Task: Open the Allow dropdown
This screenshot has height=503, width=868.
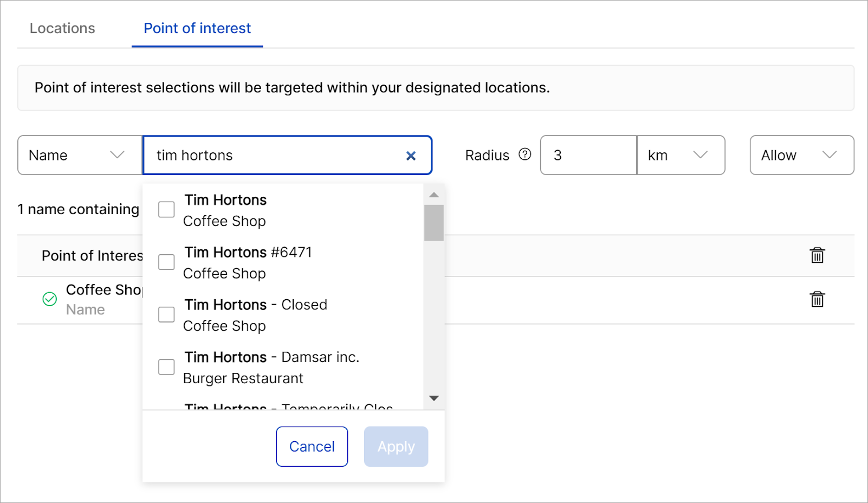Action: pos(801,156)
